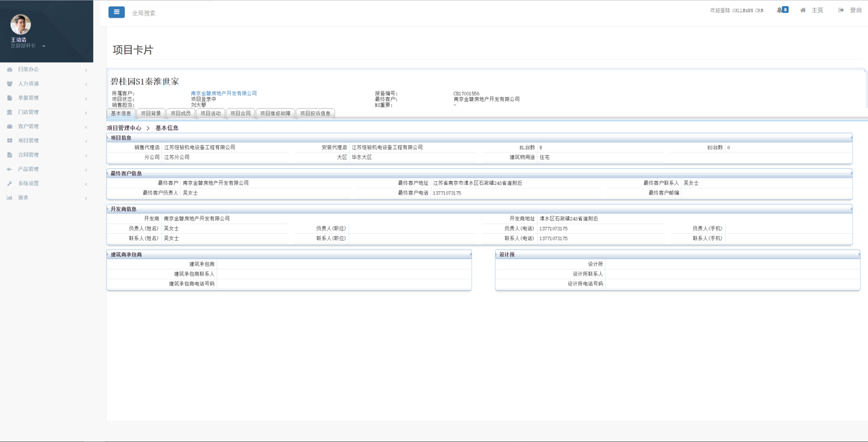Click the 主页 home icon
This screenshot has width=868, height=442.
(803, 10)
